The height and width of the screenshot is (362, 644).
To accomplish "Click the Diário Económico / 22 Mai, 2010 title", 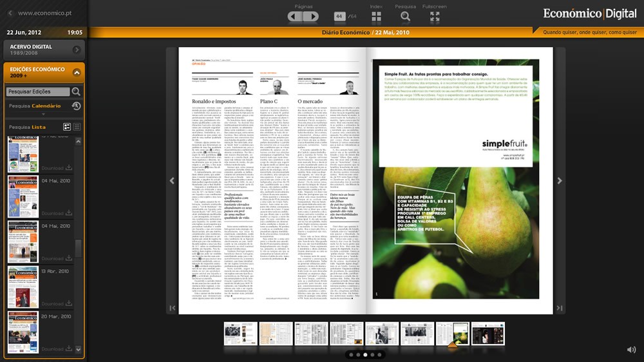I will [366, 32].
